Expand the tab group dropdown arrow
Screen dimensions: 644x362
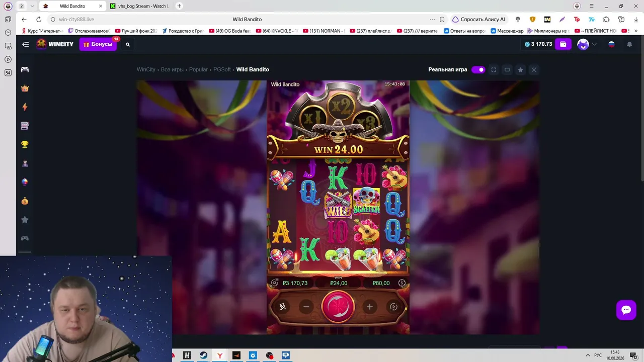point(32,6)
